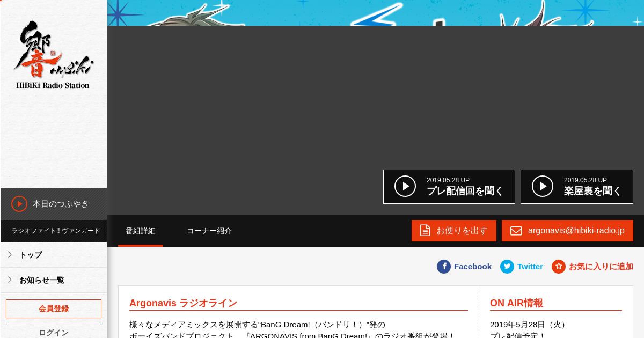
Task: Click the play circle for プレ配信回を聞く
Action: tap(405, 186)
